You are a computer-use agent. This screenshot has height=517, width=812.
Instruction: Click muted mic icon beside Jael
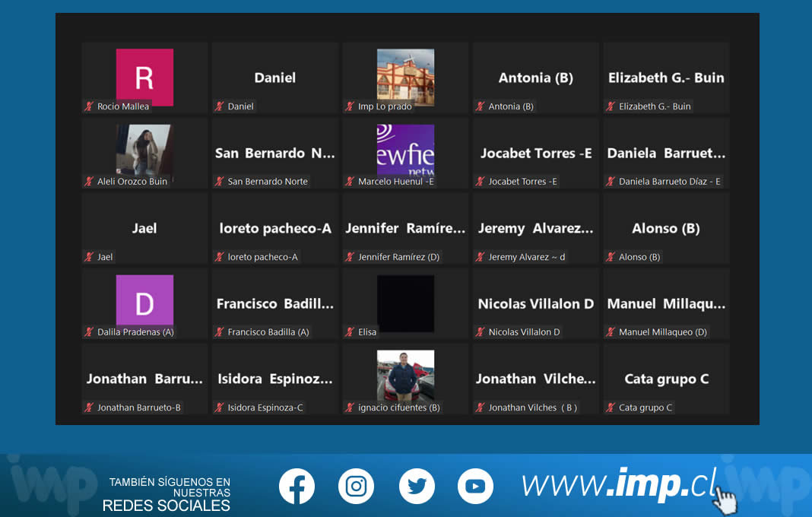(89, 257)
